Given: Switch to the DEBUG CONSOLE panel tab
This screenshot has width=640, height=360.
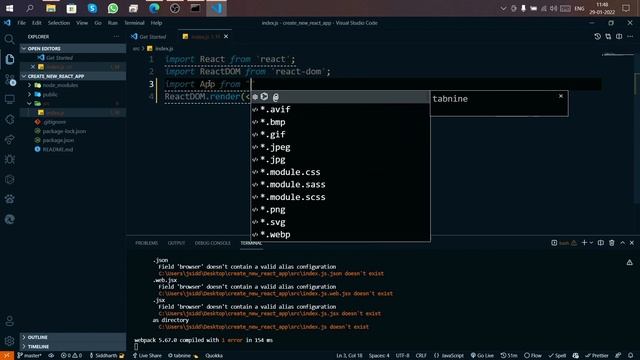Looking at the screenshot, I should (213, 243).
